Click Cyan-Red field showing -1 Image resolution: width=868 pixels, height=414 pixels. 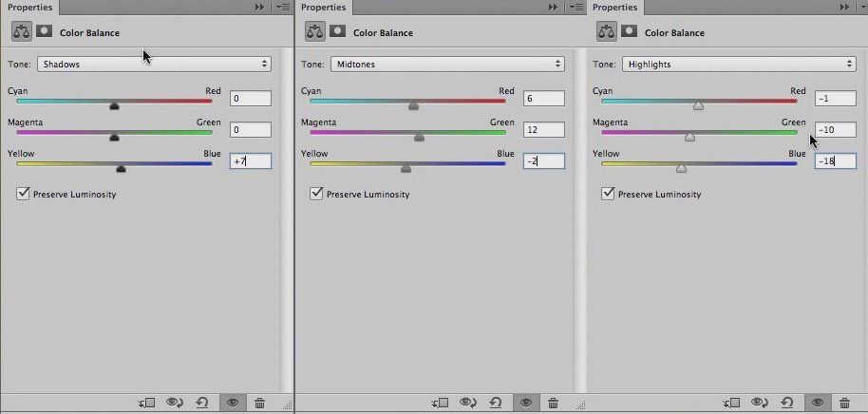point(836,99)
